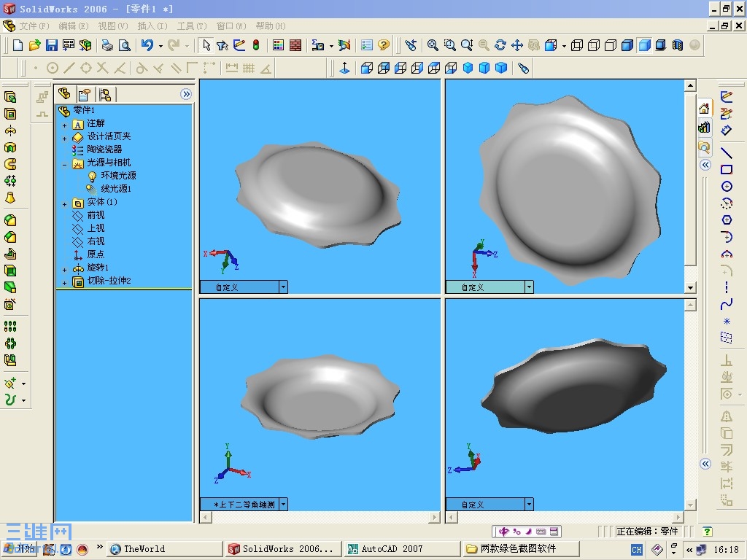Activate the Pan tool
Screen dimensions: 747x560
517,45
